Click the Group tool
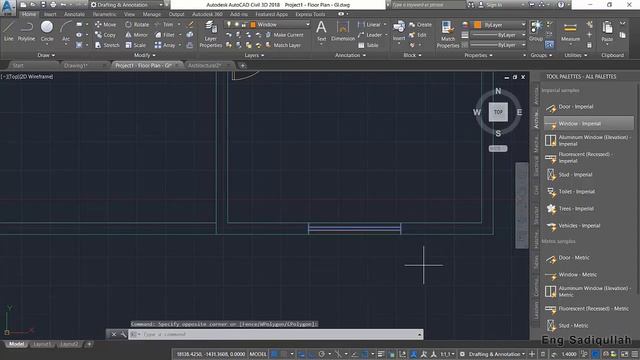This screenshot has width=640, height=360. pos(536,31)
